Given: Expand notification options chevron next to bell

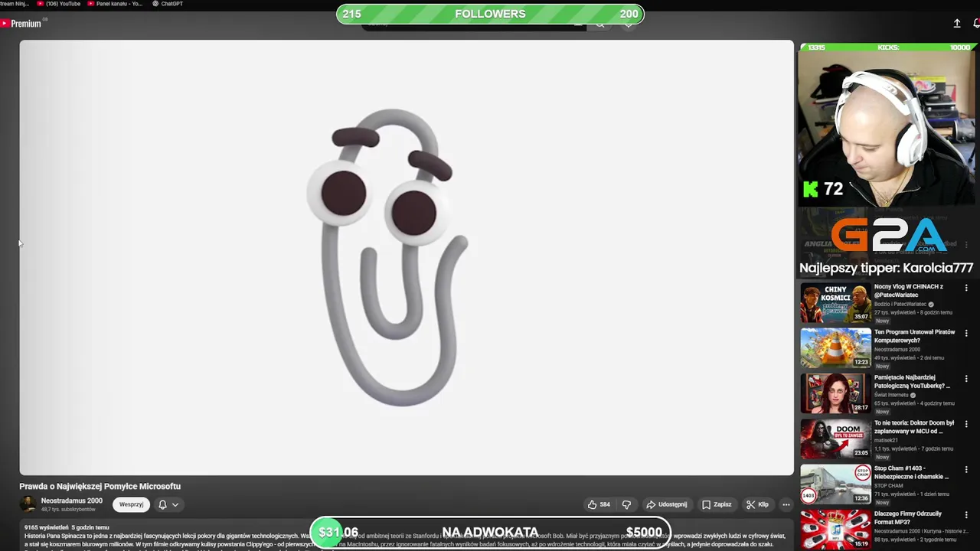Looking at the screenshot, I should coord(175,504).
